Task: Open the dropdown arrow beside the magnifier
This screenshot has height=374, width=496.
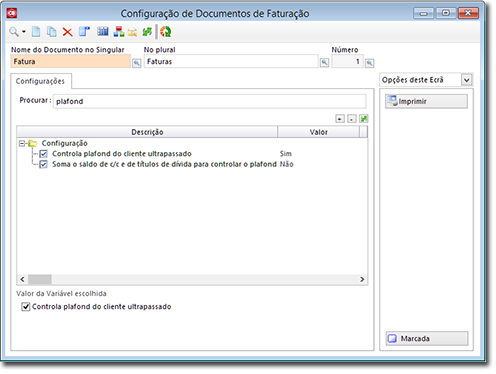Action: tap(24, 32)
